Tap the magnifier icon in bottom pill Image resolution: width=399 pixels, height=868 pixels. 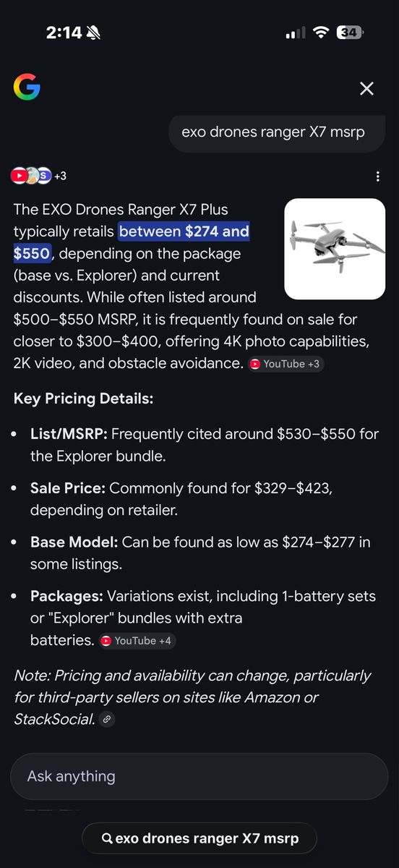[107, 838]
